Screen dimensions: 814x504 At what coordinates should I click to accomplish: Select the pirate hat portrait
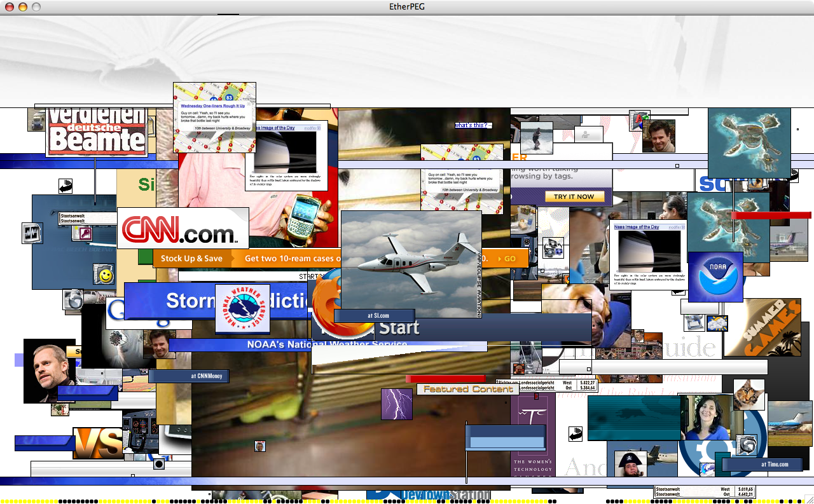pyautogui.click(x=631, y=464)
